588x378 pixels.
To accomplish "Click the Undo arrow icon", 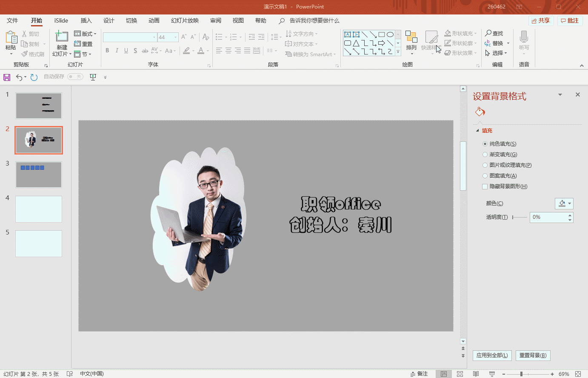I will click(x=19, y=77).
